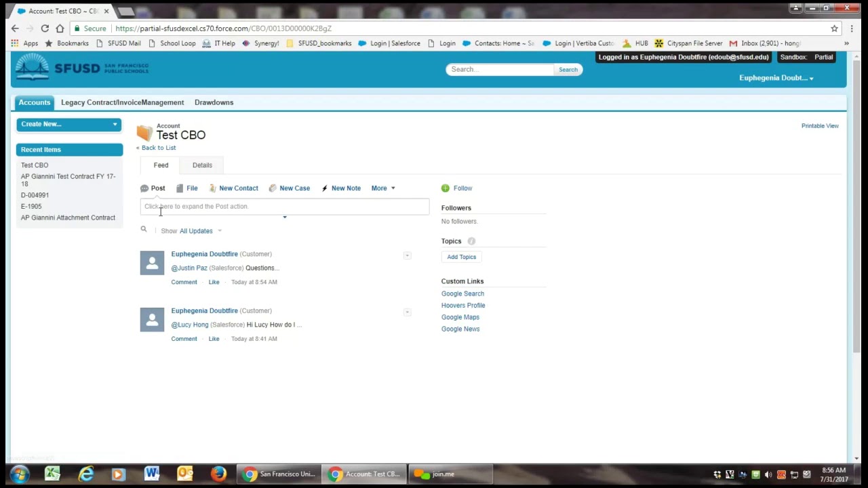Open the Synergy! bookmark
Viewport: 868px width, 488px height.
tap(260, 43)
